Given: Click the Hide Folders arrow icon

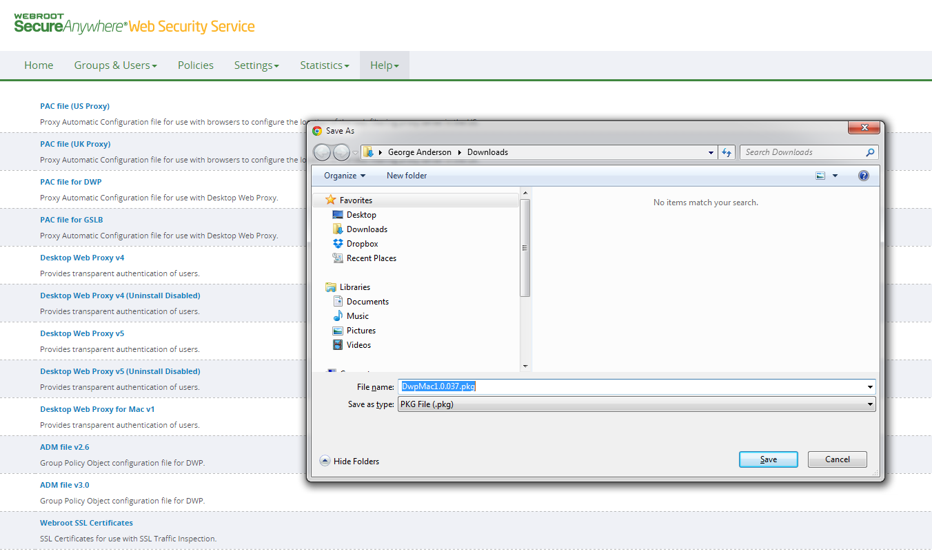Looking at the screenshot, I should pyautogui.click(x=325, y=461).
